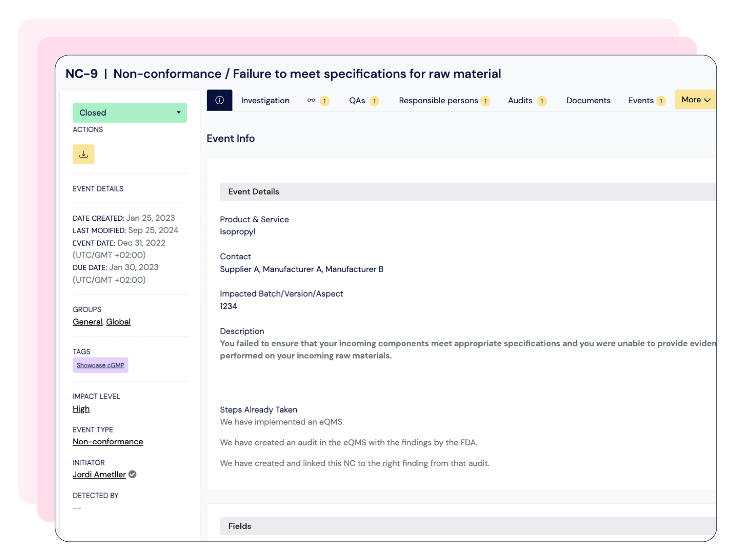Open the Event Info tab icon
This screenshot has height=560, width=735.
(x=220, y=100)
